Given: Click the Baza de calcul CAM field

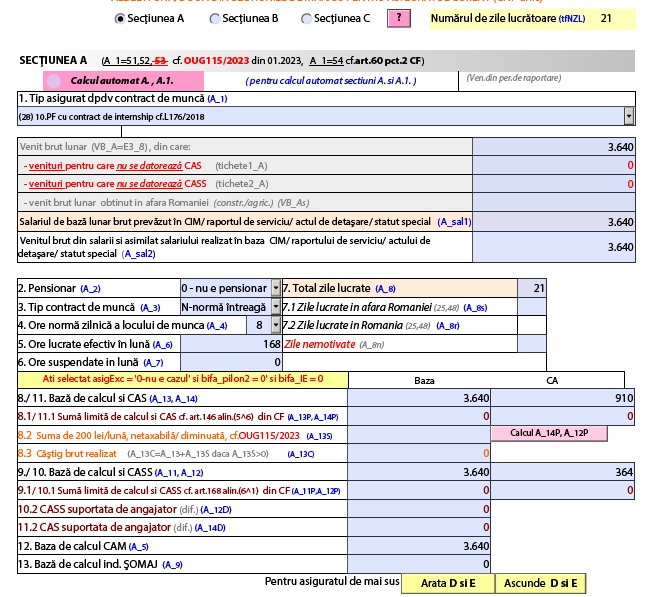Looking at the screenshot, I should (419, 546).
